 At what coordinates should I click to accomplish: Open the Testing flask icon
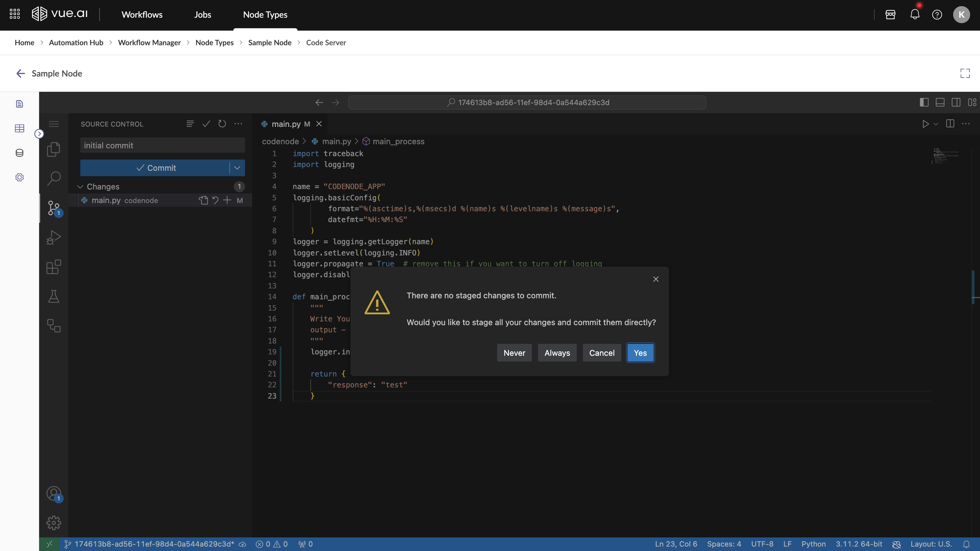54,296
